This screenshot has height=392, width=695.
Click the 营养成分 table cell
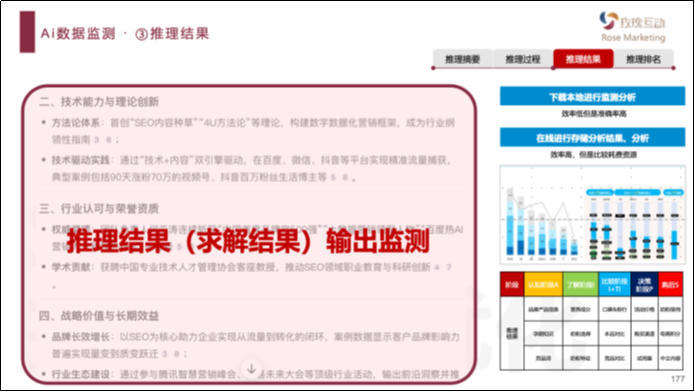point(580,309)
